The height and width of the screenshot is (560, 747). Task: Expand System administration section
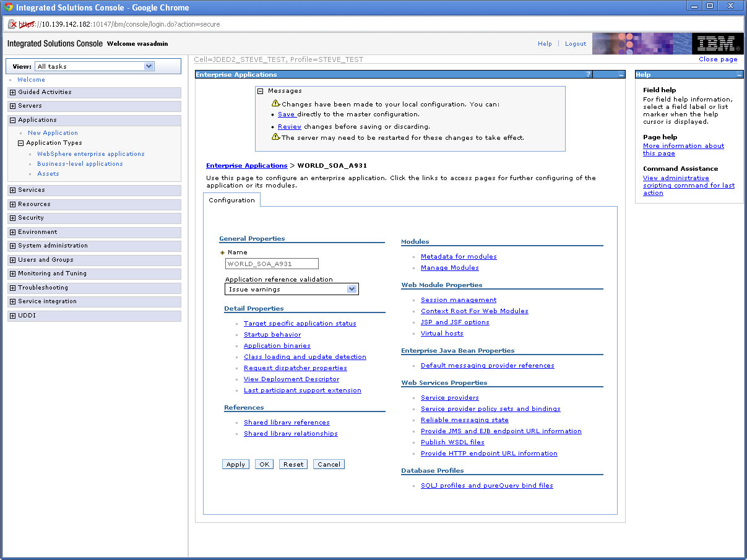point(13,246)
